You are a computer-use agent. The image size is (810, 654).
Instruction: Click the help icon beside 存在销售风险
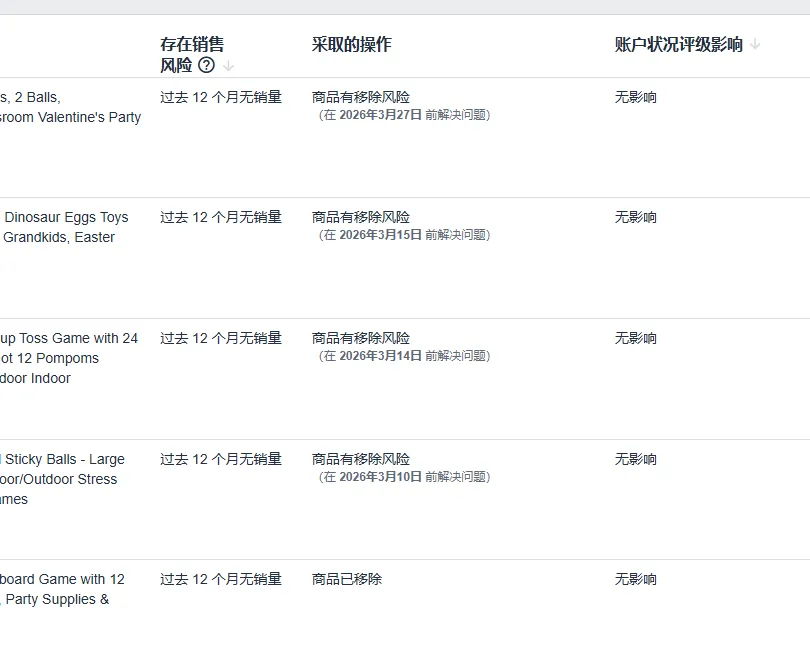[x=206, y=66]
